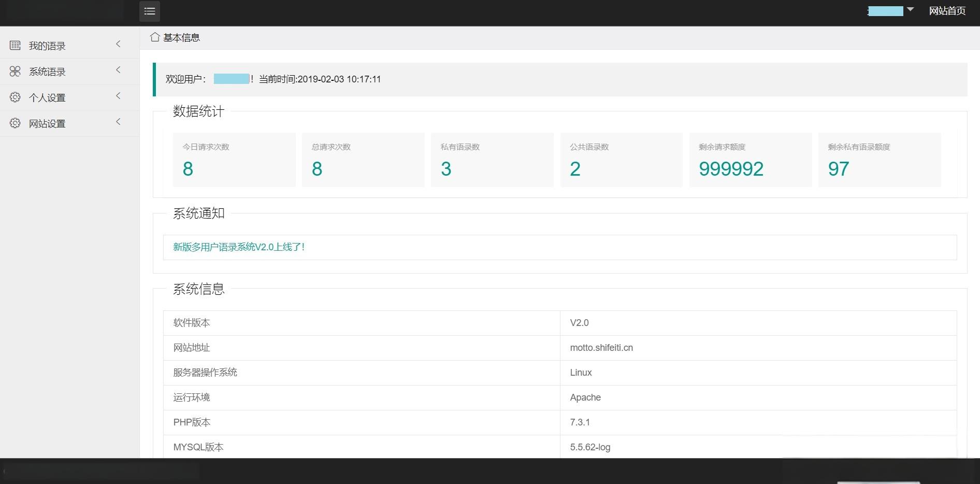Image resolution: width=980 pixels, height=484 pixels.
Task: Click the four-circle icon beside 系统语录
Action: tap(15, 72)
